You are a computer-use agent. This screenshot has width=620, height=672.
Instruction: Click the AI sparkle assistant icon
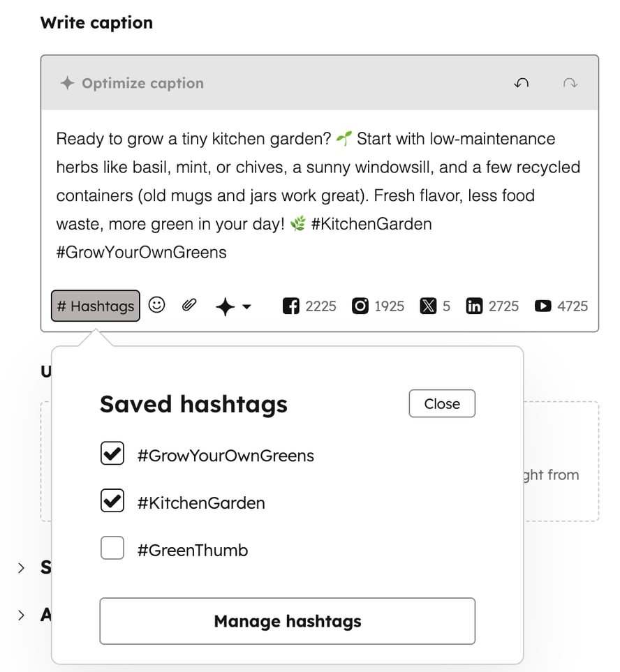pos(225,306)
